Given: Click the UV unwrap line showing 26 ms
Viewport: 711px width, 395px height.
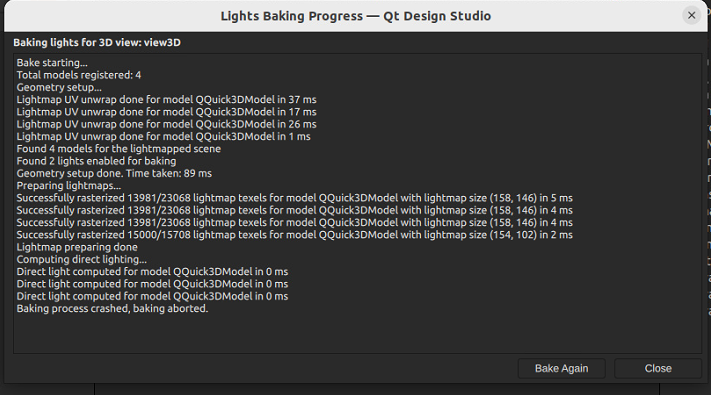Looking at the screenshot, I should 166,124.
